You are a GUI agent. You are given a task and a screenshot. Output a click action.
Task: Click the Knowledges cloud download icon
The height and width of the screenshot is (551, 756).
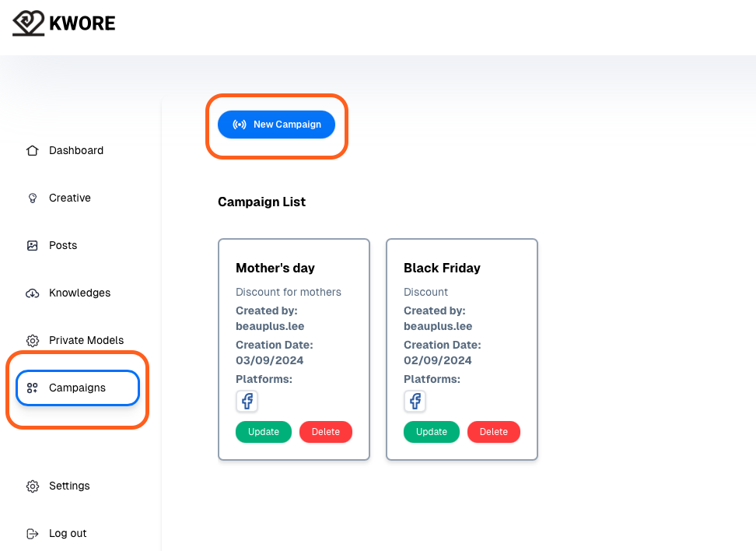coord(33,293)
